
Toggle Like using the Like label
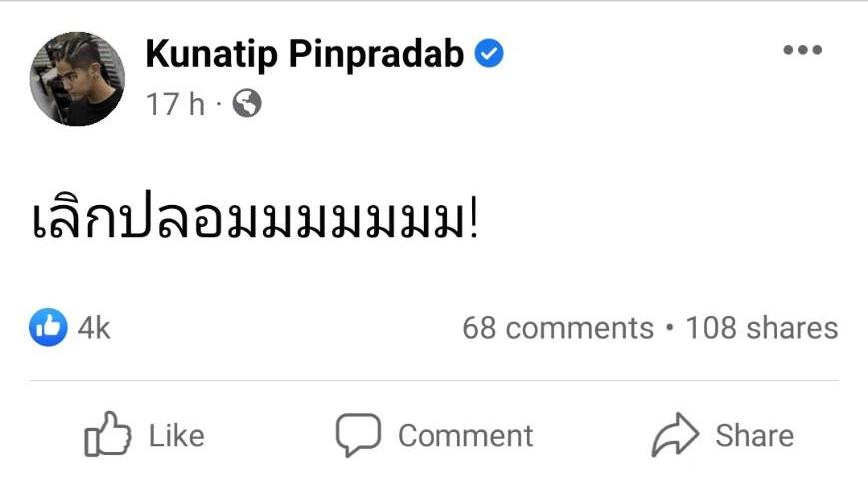click(x=176, y=436)
